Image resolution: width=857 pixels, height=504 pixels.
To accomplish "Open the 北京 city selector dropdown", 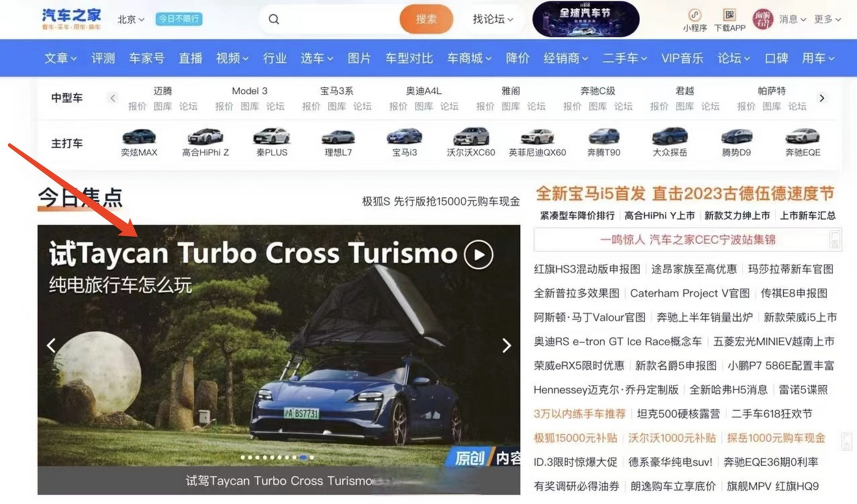I will click(130, 19).
